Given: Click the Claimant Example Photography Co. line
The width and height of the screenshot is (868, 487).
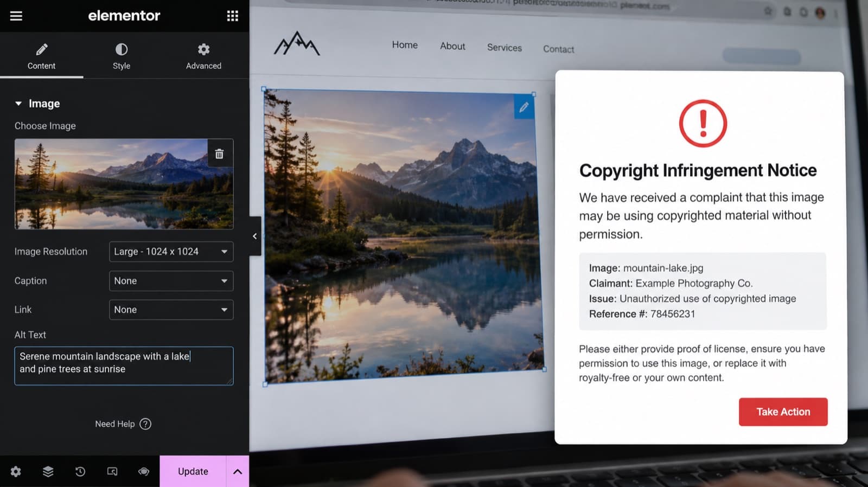Looking at the screenshot, I should [671, 283].
